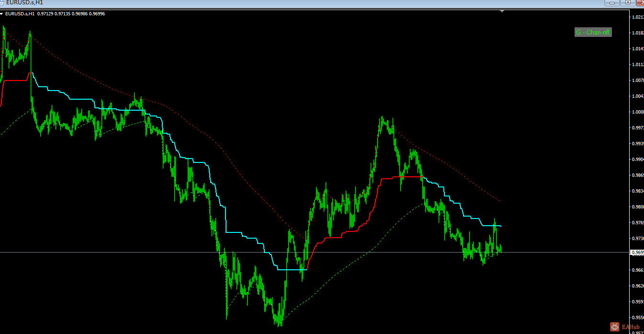Click the 0.9904 price scale label
Viewport: 644px width, 334px height.
[x=637, y=160]
